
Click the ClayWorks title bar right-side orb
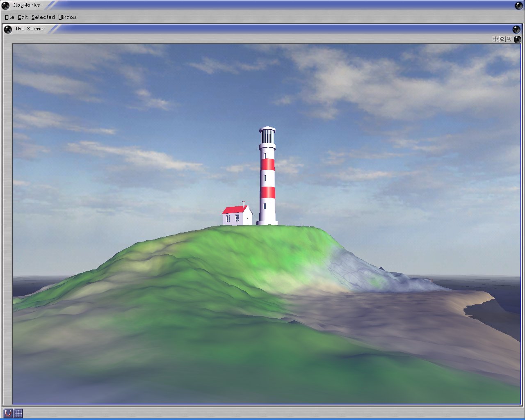pyautogui.click(x=519, y=5)
